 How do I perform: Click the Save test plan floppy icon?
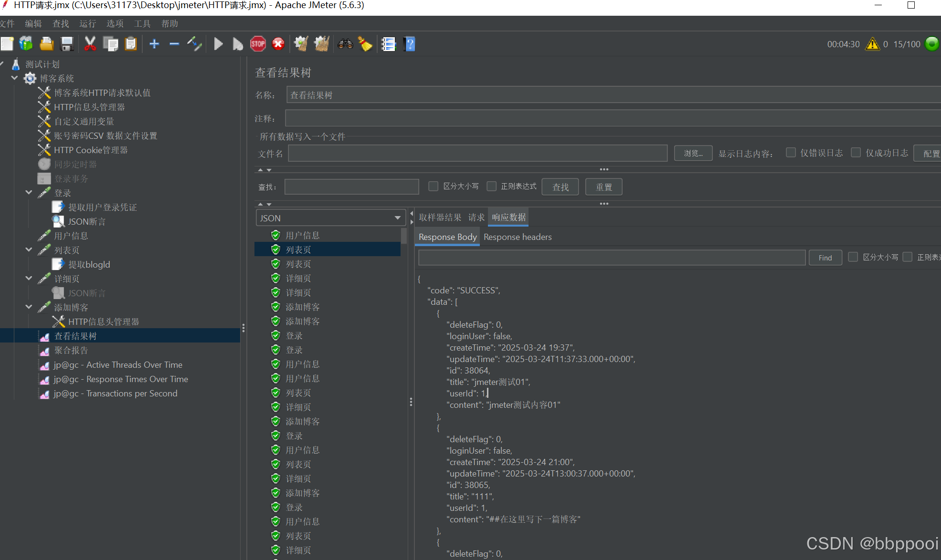click(67, 44)
